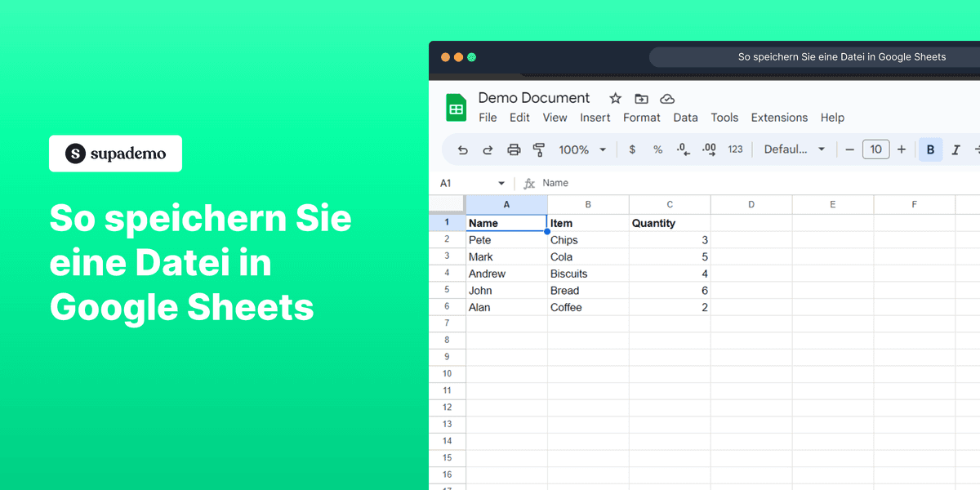Select the Paint format tool
The width and height of the screenshot is (980, 490).
[x=538, y=149]
